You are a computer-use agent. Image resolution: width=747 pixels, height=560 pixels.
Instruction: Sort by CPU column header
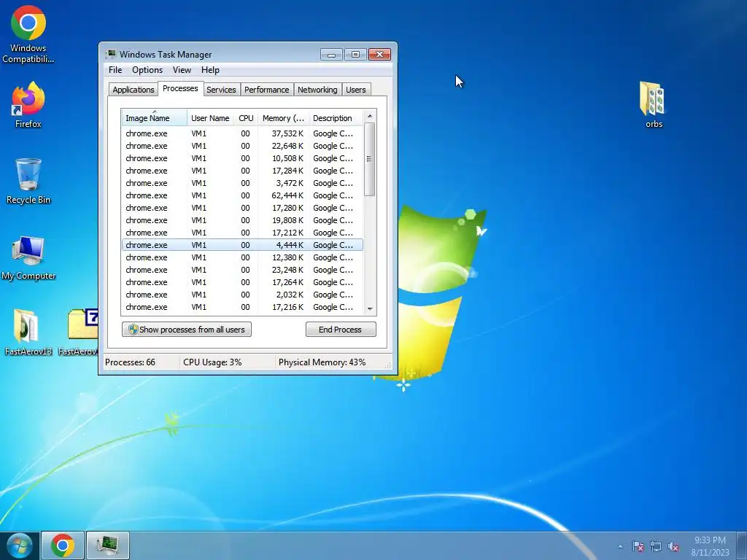[x=246, y=118]
